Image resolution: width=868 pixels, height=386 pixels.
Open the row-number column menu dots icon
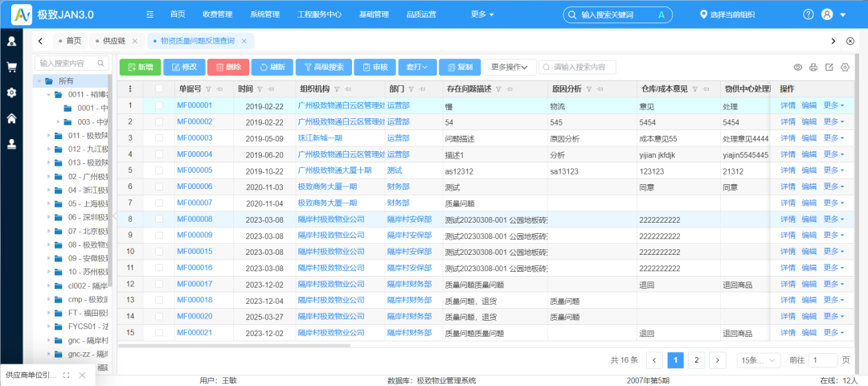(x=131, y=88)
